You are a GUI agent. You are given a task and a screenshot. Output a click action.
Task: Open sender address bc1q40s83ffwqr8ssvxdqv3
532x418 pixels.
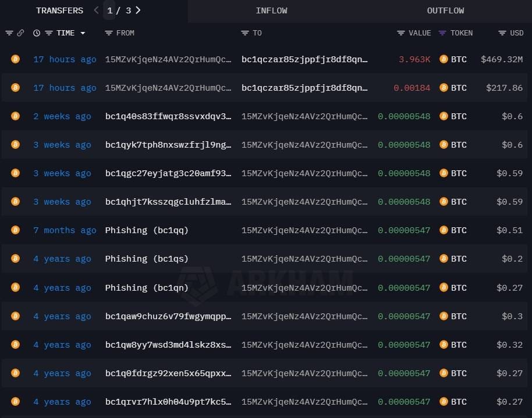tap(168, 116)
